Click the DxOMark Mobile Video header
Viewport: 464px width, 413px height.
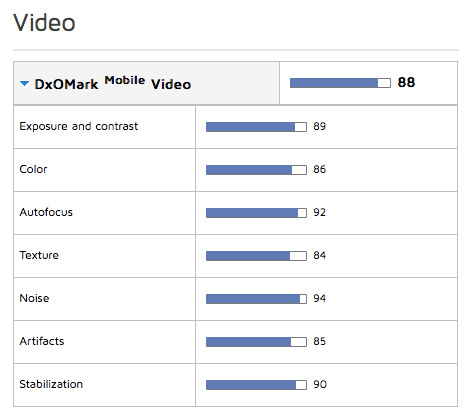[x=113, y=83]
